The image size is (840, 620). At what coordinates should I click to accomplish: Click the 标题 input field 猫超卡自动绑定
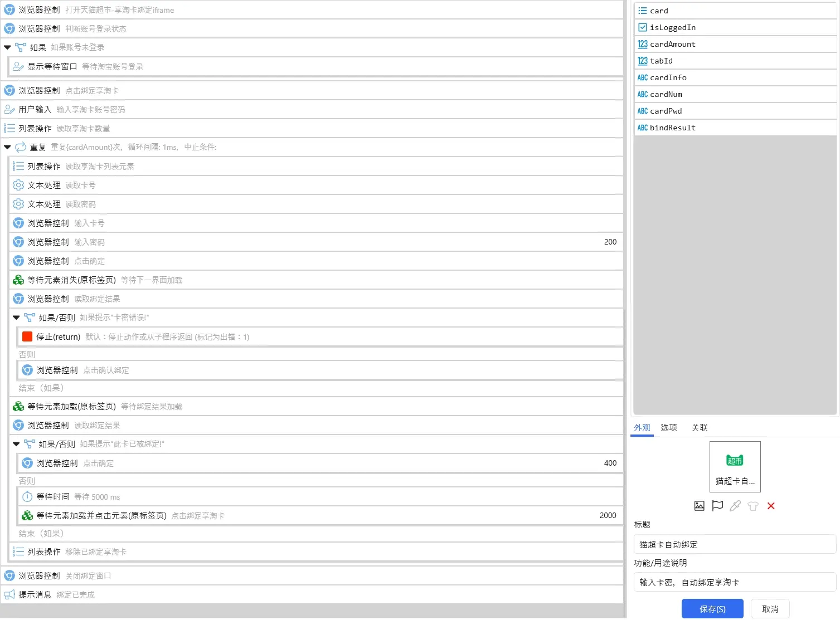pyautogui.click(x=734, y=544)
